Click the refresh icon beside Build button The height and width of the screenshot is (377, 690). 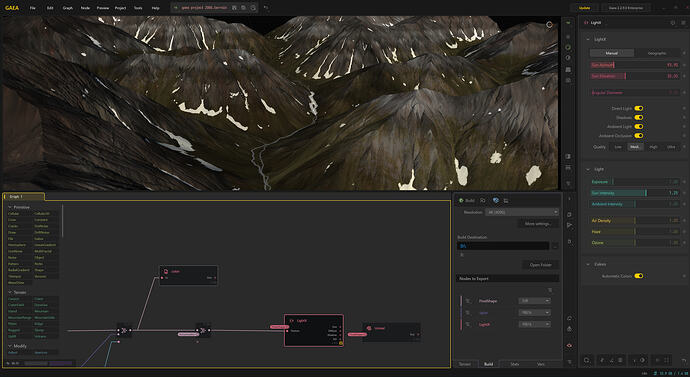[x=483, y=201]
